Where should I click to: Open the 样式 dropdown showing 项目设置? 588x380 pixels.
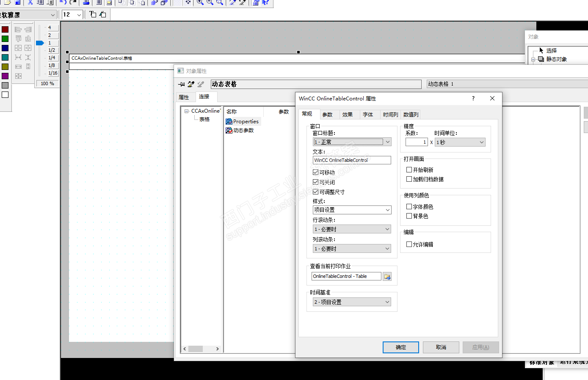pyautogui.click(x=352, y=210)
